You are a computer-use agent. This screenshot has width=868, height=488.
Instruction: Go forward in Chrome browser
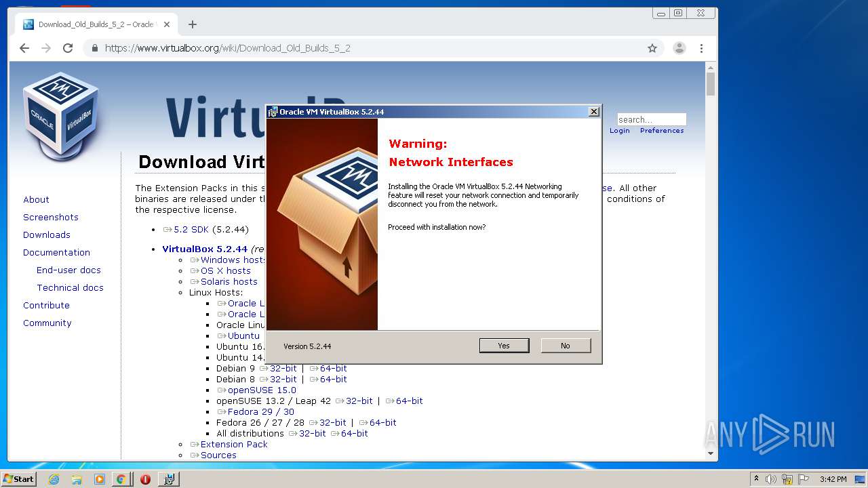[46, 48]
